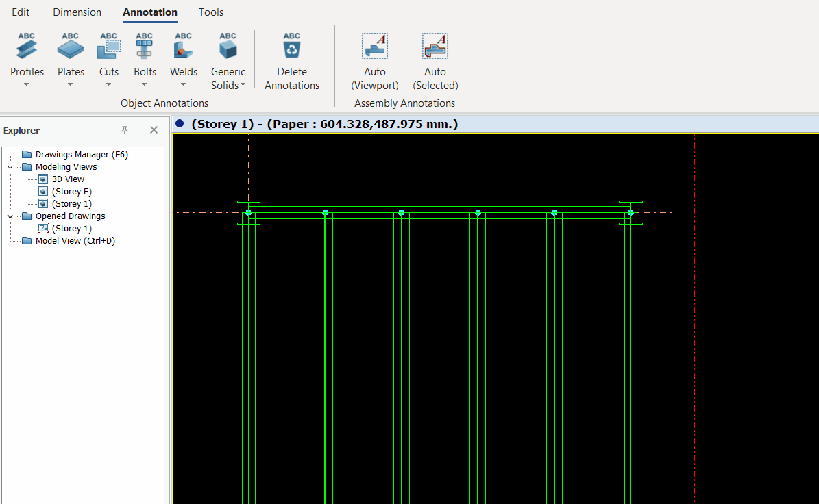Expand the Welds dropdown arrow
The width and height of the screenshot is (819, 504).
point(183,85)
